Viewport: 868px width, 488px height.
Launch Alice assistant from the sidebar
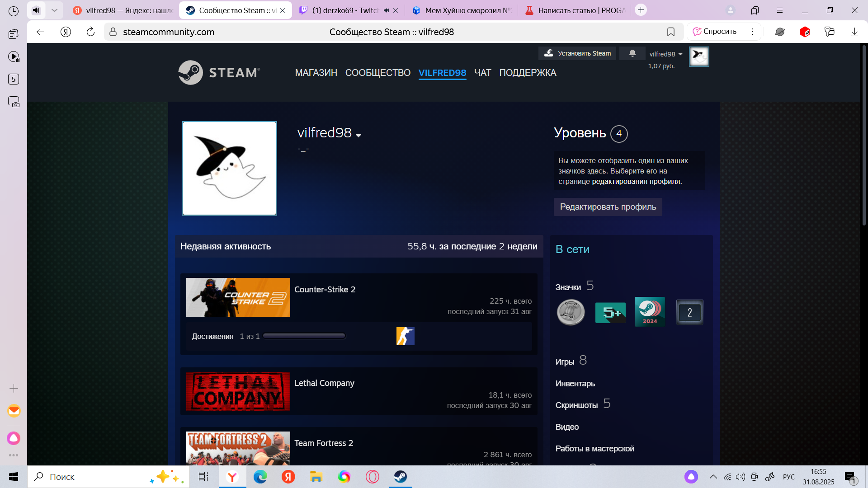point(14,438)
